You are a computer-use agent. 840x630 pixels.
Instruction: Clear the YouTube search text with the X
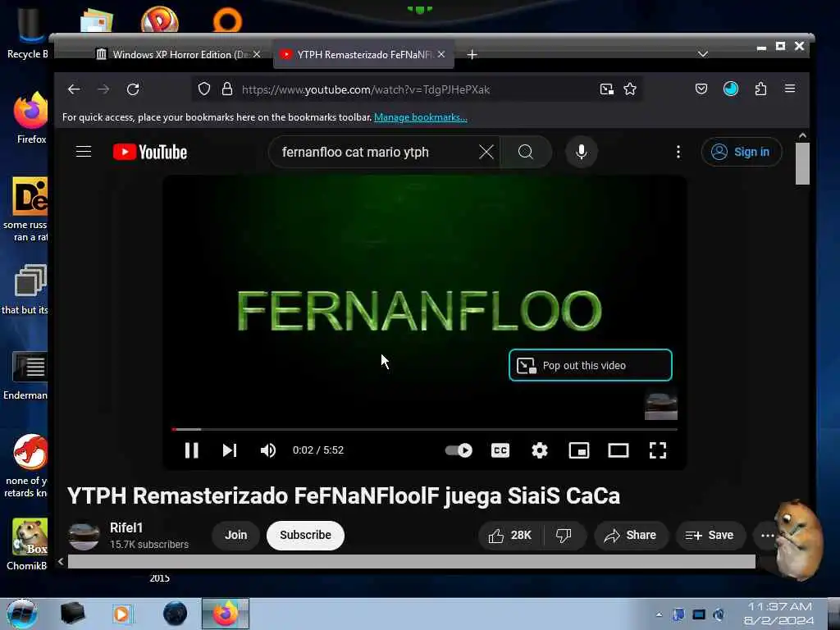point(486,152)
